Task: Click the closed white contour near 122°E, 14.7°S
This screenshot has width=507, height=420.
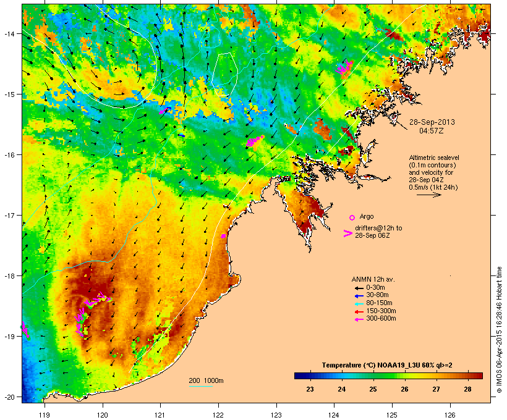Action: click(x=225, y=75)
